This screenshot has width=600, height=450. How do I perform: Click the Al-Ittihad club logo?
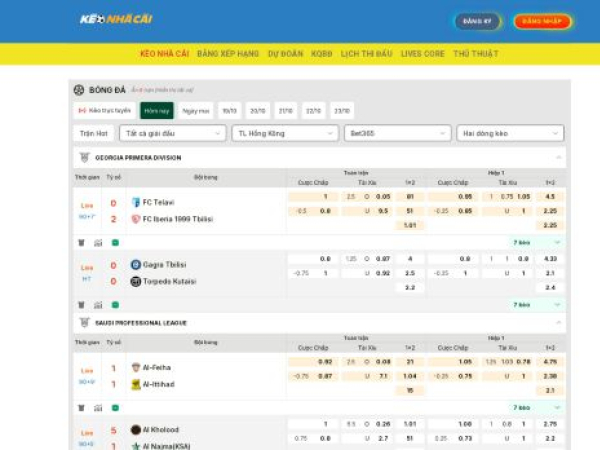click(x=136, y=384)
